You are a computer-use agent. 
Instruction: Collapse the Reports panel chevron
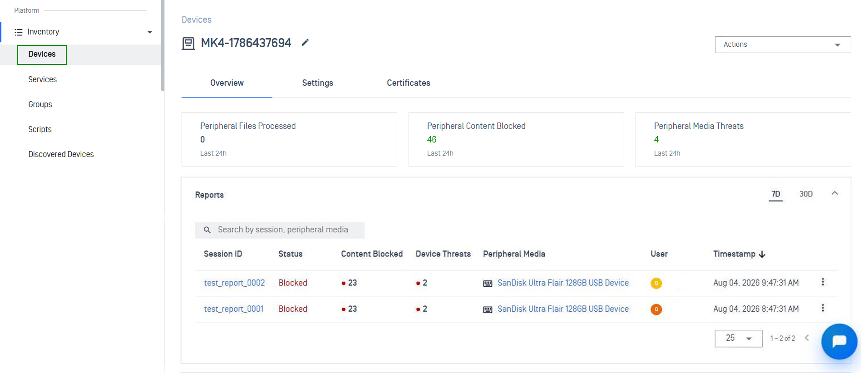tap(834, 193)
